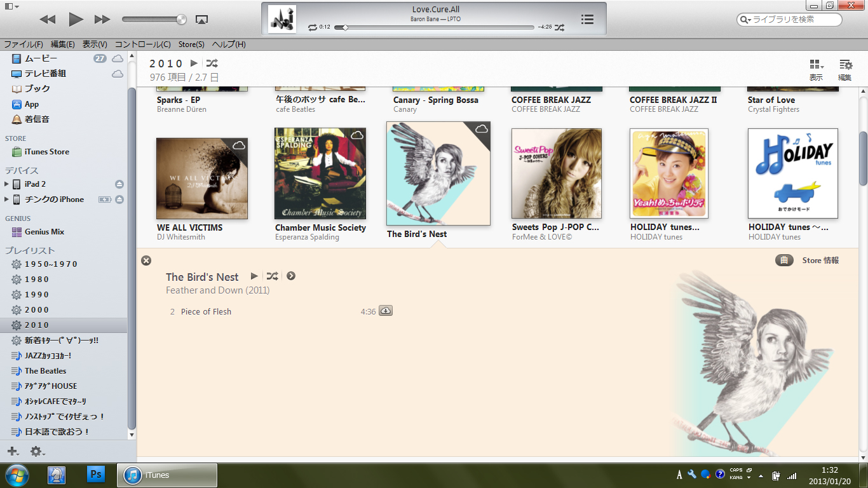This screenshot has width=868, height=488.
Task: Toggle repeat in the now-playing display
Action: tap(312, 27)
